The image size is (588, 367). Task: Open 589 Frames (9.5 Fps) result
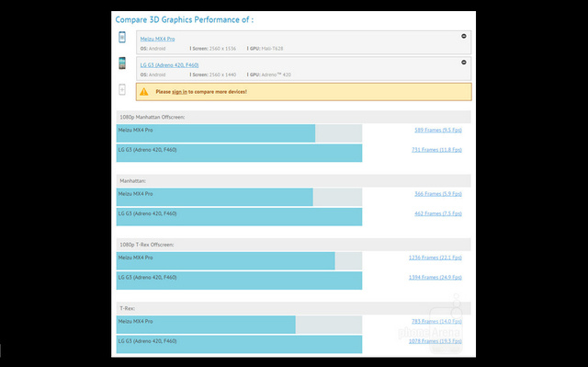click(438, 131)
